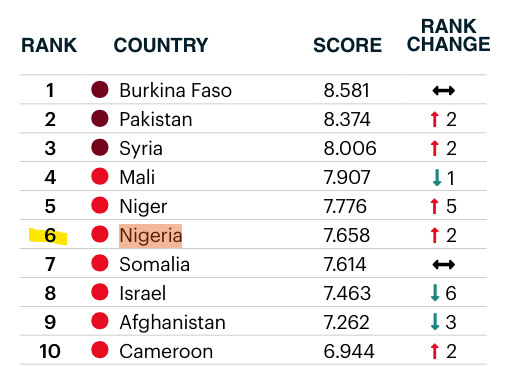513x366 pixels.
Task: Click the highlighted Nigeria country name
Action: [x=151, y=236]
